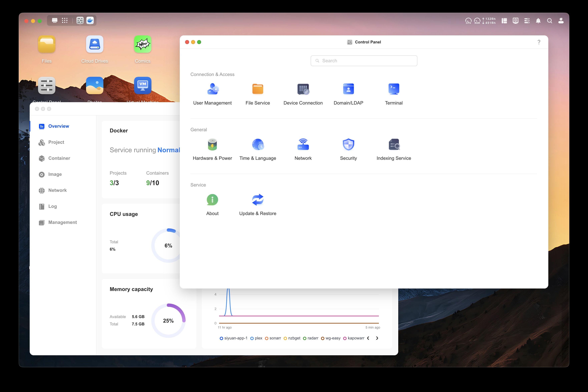Click the Memory capacity 25% ring
Viewport: 588px width, 392px height.
click(x=169, y=321)
